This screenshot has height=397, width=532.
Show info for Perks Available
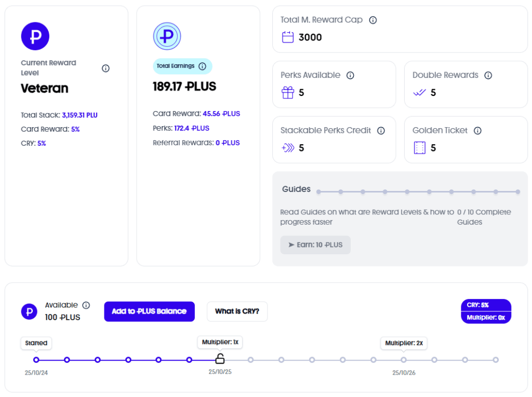click(350, 75)
